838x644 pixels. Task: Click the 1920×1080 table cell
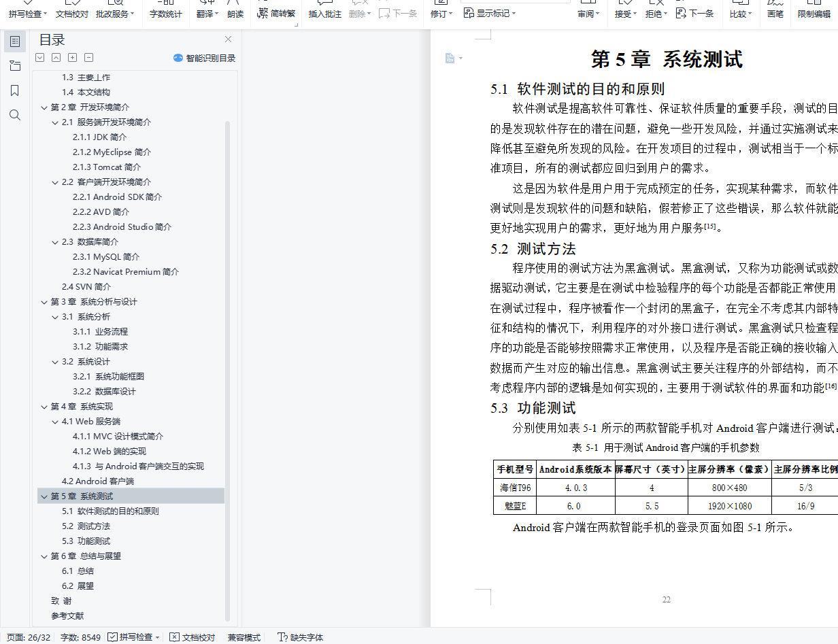(729, 506)
